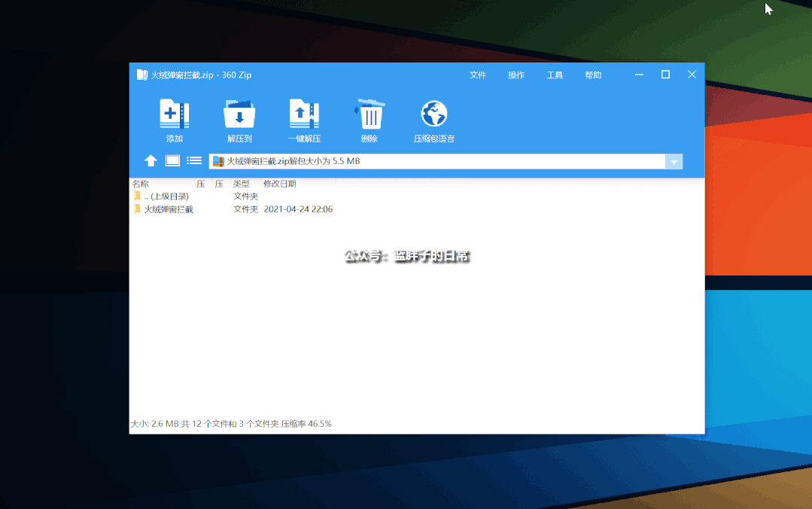Click the 解压到 (Extract to) icon
Image resolution: width=812 pixels, height=509 pixels.
(x=239, y=114)
